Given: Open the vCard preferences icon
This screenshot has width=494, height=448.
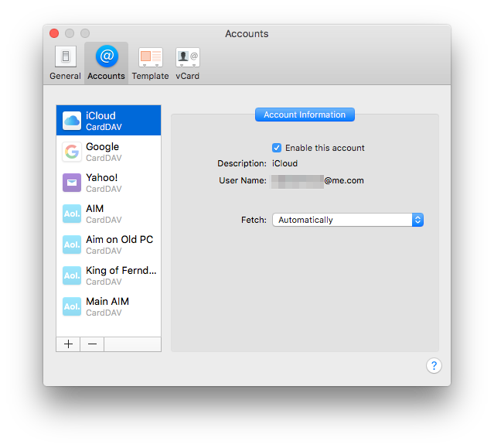Looking at the screenshot, I should click(188, 57).
